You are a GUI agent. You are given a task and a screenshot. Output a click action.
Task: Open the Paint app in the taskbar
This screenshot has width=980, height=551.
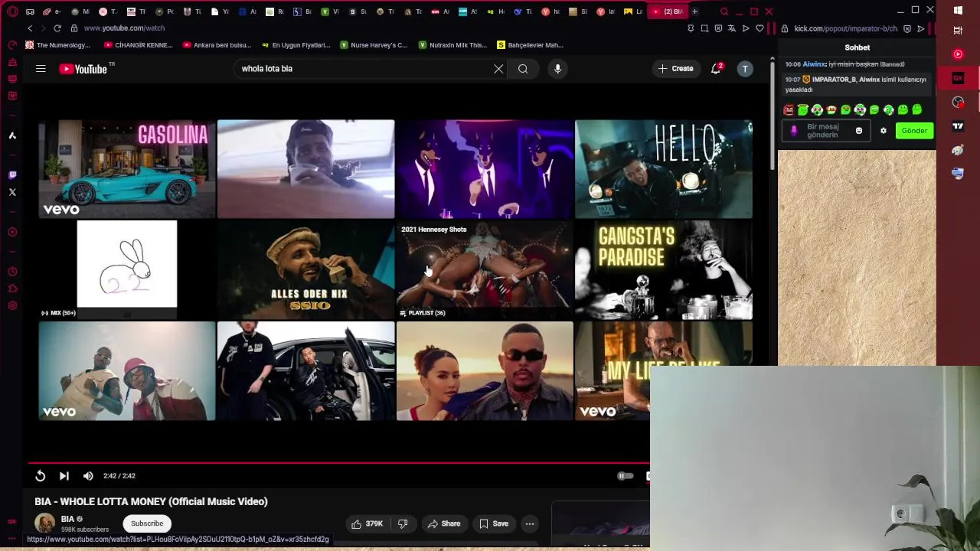point(958,150)
